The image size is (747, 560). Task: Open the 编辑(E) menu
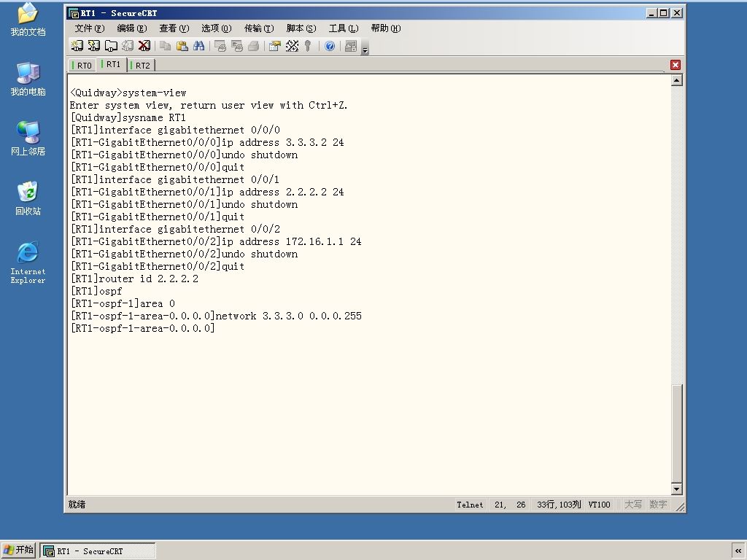point(132,28)
